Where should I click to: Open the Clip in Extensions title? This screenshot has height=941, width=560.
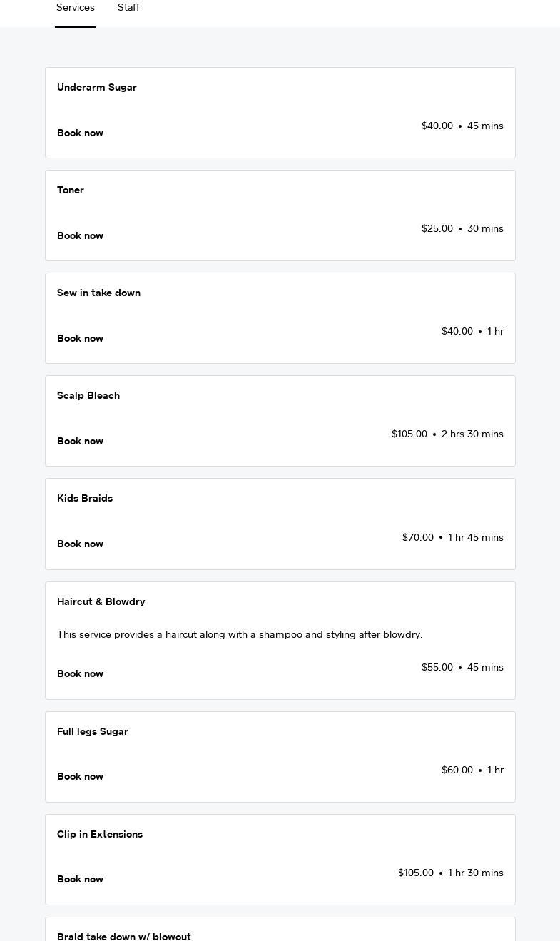click(100, 835)
